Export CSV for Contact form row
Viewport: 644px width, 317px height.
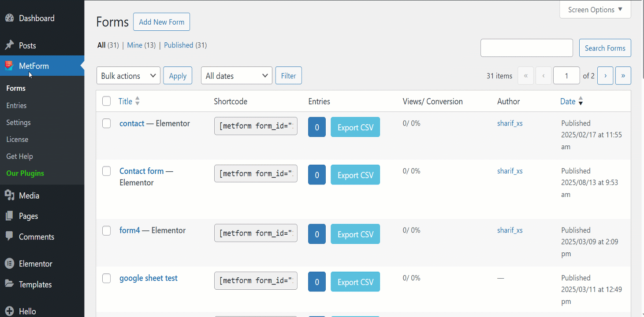point(355,175)
